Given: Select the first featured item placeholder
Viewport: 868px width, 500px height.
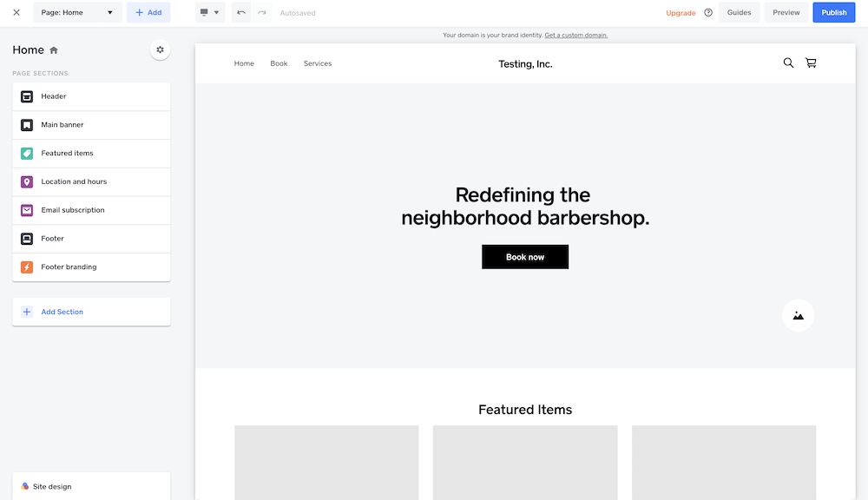Looking at the screenshot, I should (x=326, y=463).
